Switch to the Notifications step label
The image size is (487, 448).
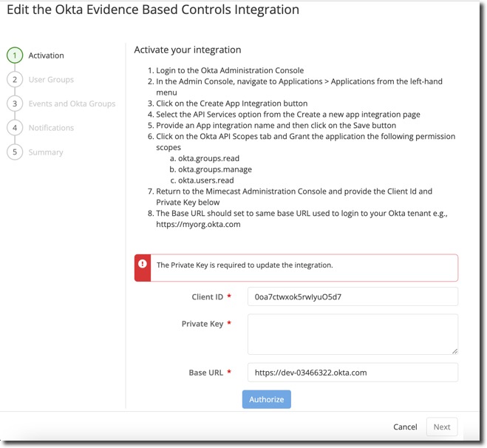click(51, 128)
